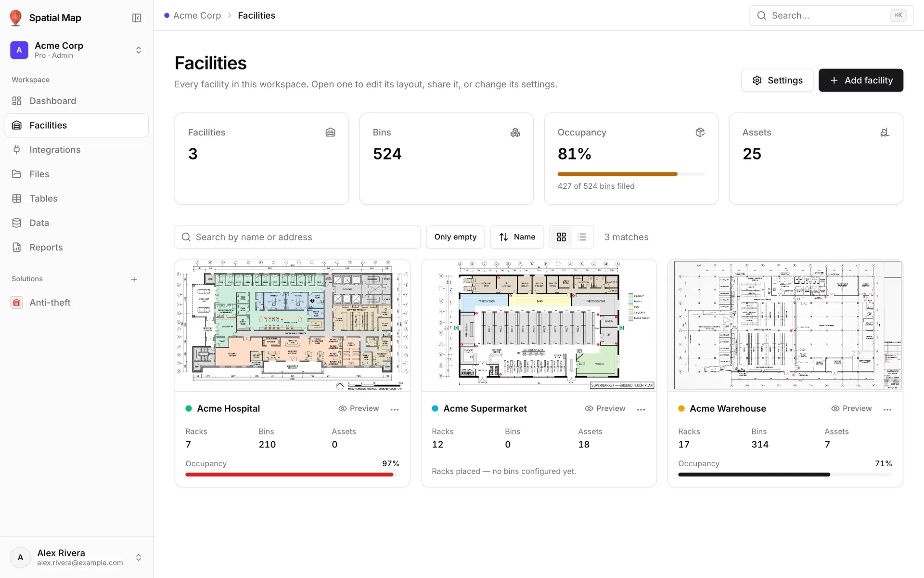Switch to grid view
Screen dimensions: 924x578
tap(561, 237)
